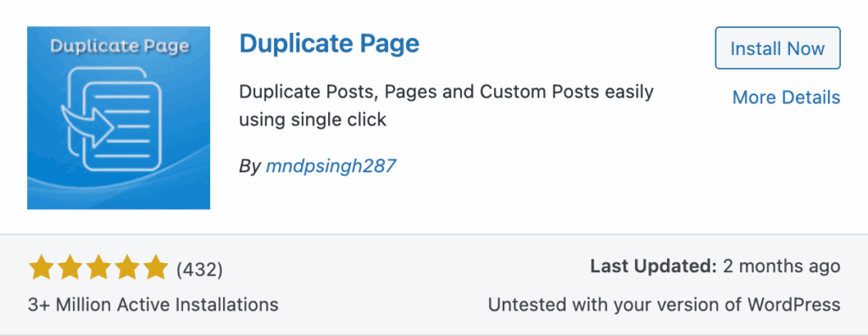Viewport: 868px width, 336px height.
Task: Click the '2 months ago' update time
Action: click(782, 266)
